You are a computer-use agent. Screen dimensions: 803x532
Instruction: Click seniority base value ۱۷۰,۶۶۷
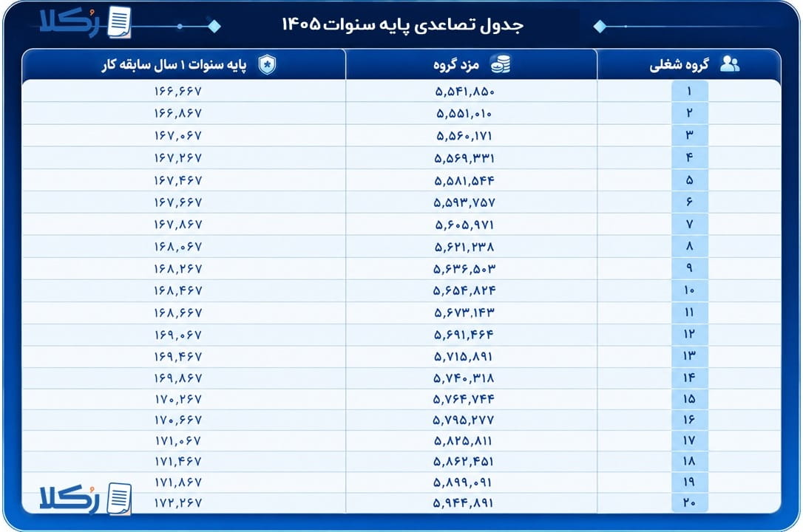coord(178,420)
